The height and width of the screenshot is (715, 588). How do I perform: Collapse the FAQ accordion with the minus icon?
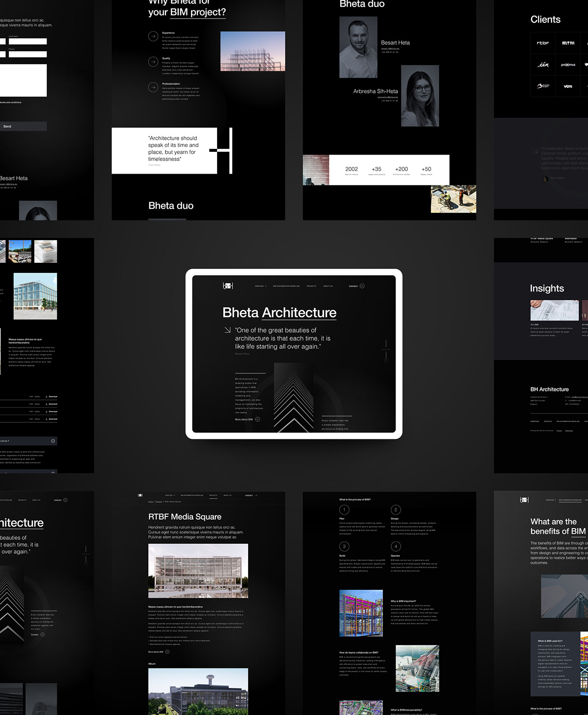pos(53,441)
